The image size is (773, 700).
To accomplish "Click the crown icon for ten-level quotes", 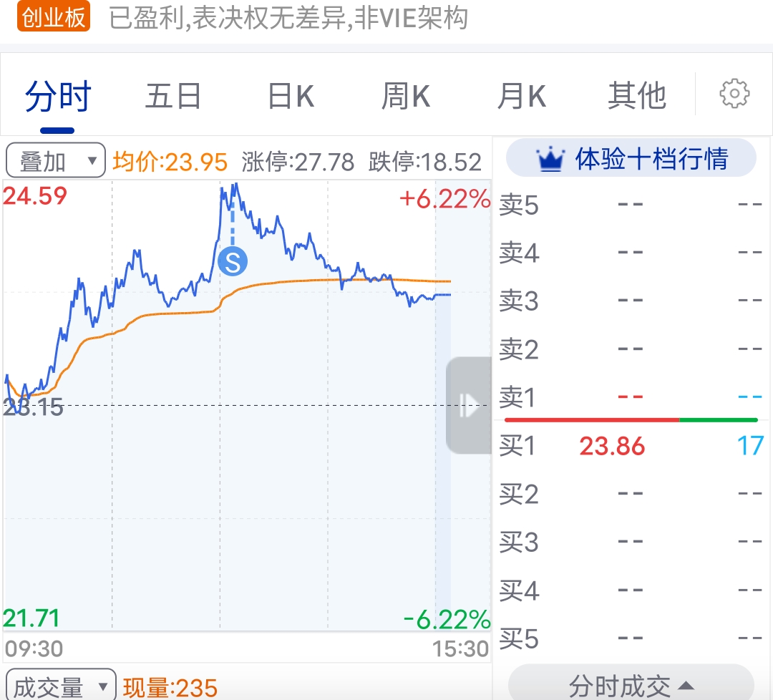I will click(550, 159).
